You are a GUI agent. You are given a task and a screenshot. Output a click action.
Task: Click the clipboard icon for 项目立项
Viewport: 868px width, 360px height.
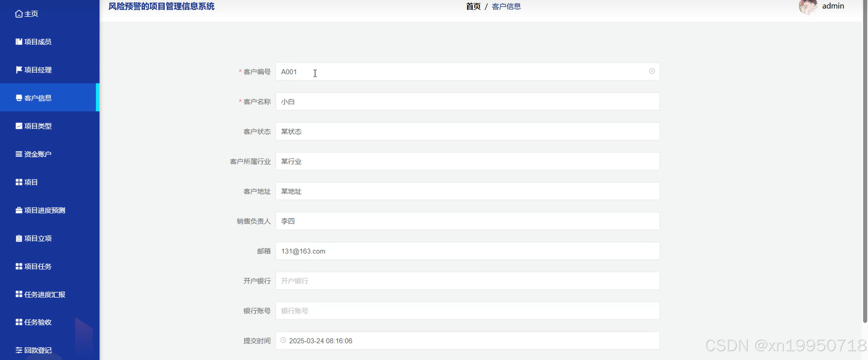click(x=19, y=238)
